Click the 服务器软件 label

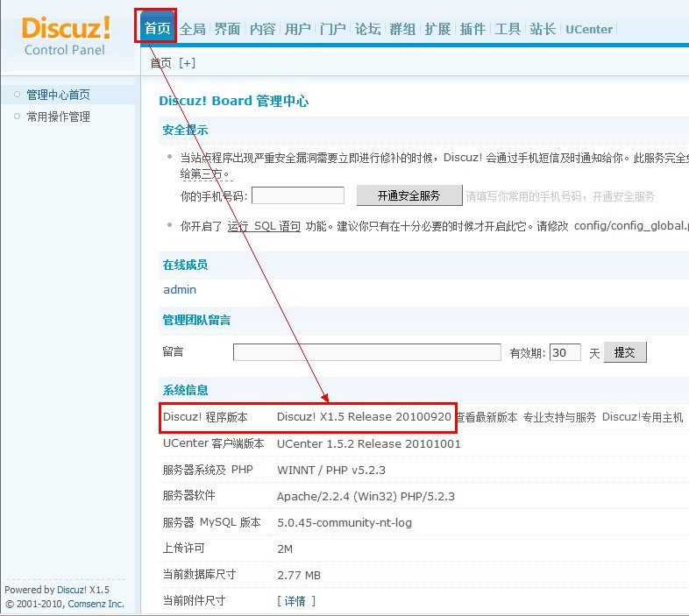[189, 496]
